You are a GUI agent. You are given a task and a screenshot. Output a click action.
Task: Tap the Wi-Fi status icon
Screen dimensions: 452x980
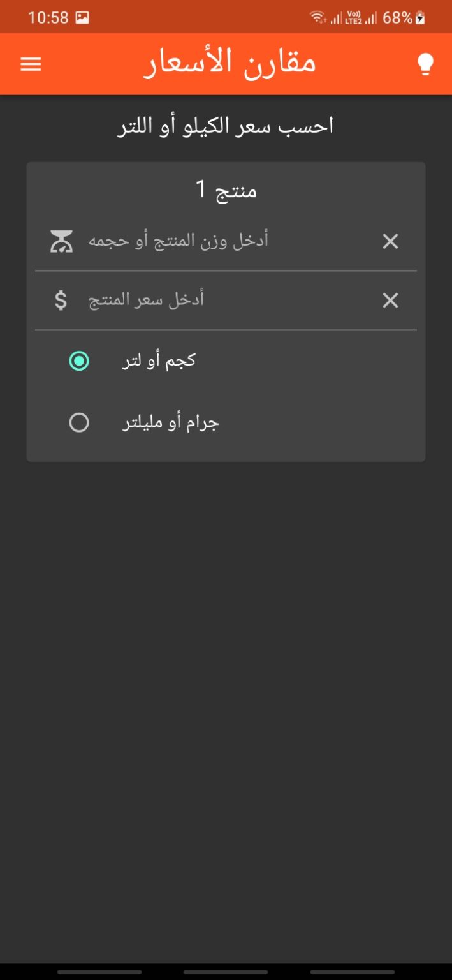[317, 18]
